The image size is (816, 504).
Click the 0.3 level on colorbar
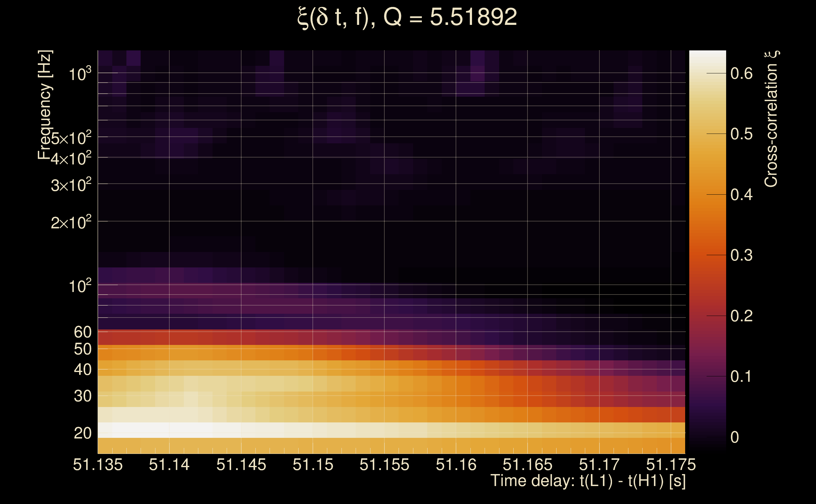741,255
